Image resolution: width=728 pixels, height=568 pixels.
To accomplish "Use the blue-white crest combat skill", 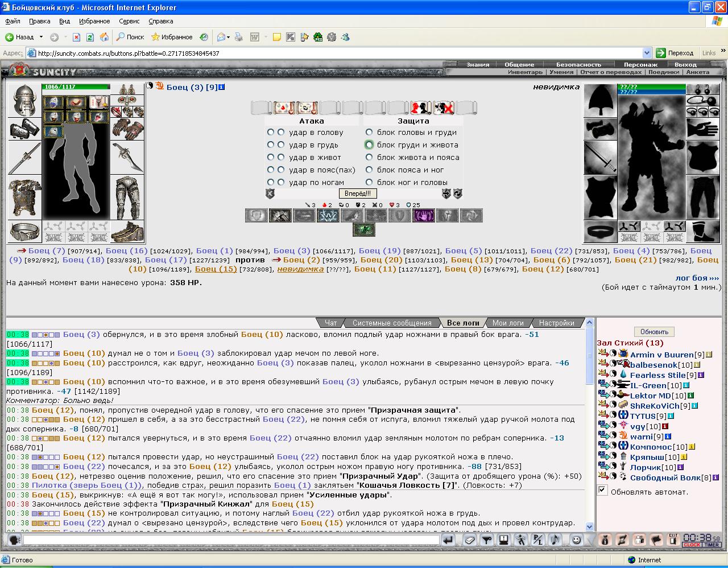I will click(x=328, y=216).
